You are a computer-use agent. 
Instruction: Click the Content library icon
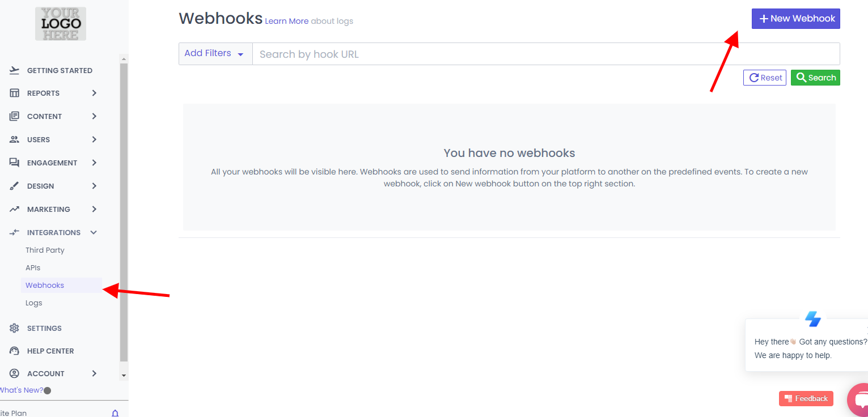click(15, 116)
